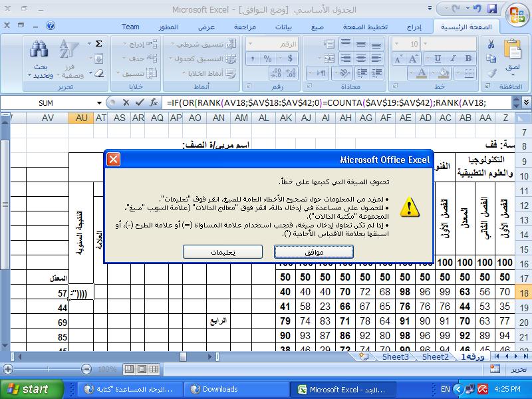Click the zoom out minus button

coord(86,369)
